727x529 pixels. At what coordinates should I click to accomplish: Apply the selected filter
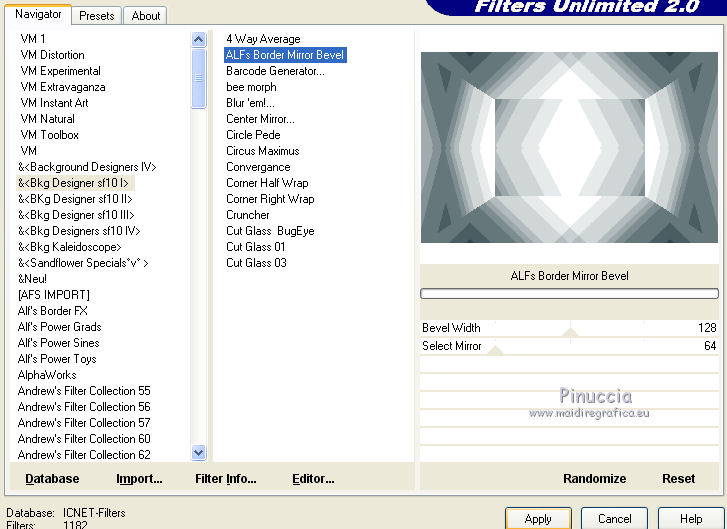pyautogui.click(x=538, y=518)
